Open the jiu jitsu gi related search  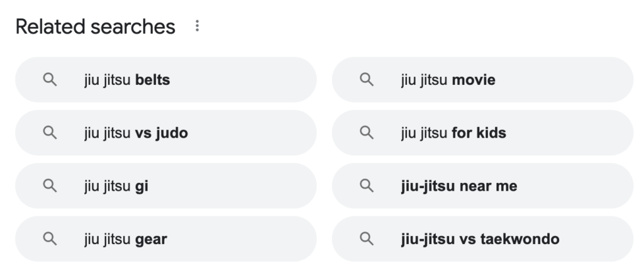pyautogui.click(x=166, y=186)
